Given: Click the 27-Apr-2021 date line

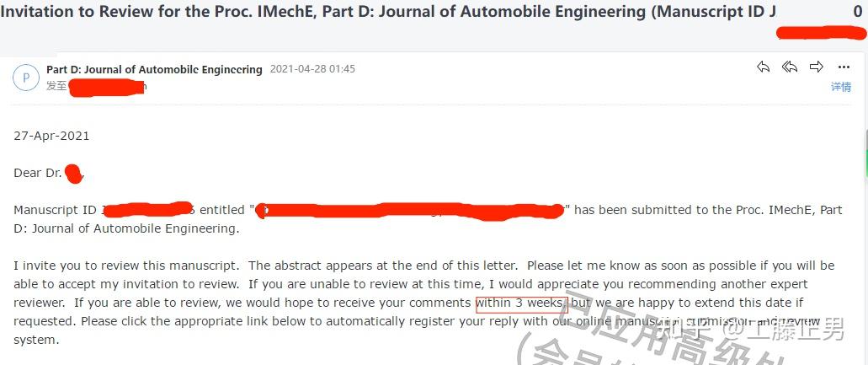Looking at the screenshot, I should tap(51, 137).
